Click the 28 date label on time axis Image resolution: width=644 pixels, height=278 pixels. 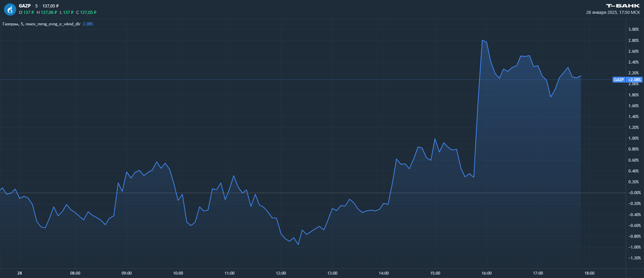coord(20,273)
